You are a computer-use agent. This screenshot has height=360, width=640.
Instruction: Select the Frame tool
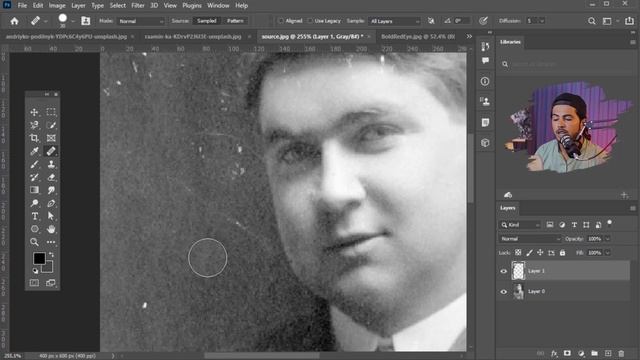point(51,138)
